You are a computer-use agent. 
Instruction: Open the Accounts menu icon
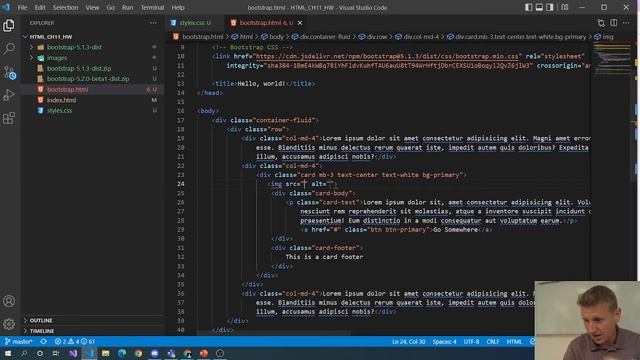point(9,301)
